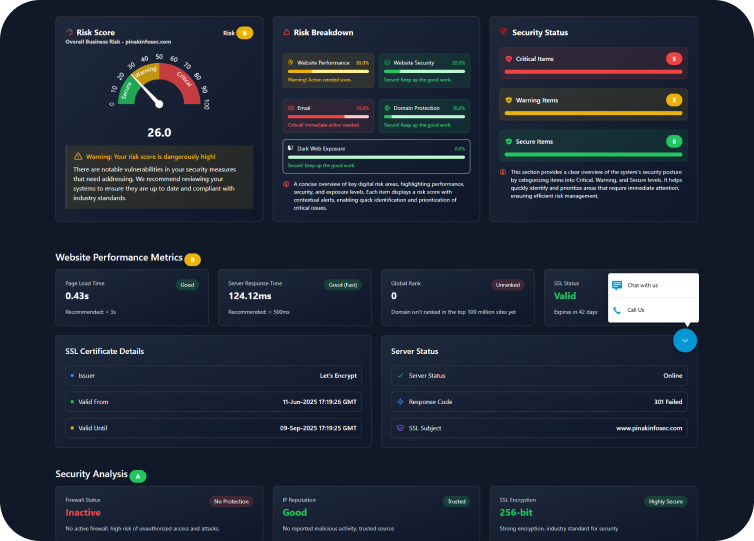This screenshot has height=541, width=754.
Task: Click the Good IP reputation text
Action: [x=295, y=513]
